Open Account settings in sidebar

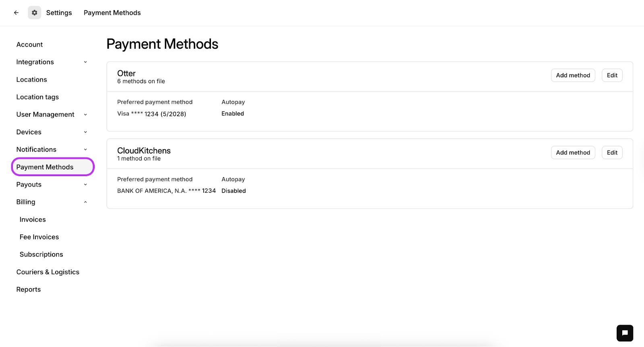tap(29, 45)
